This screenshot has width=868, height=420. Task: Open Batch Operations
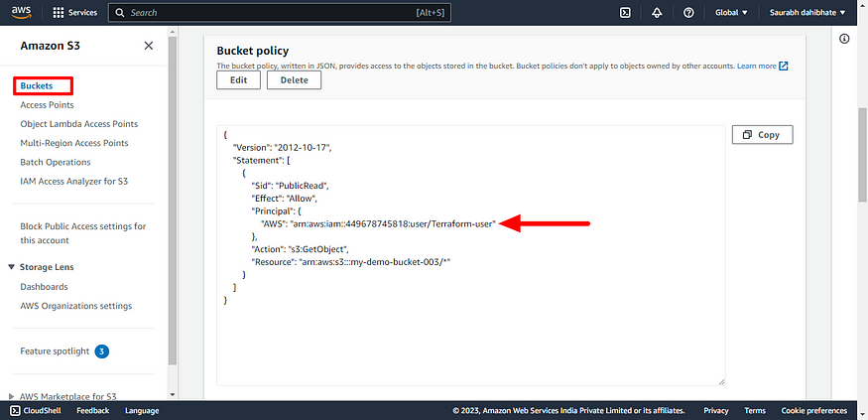click(x=56, y=163)
